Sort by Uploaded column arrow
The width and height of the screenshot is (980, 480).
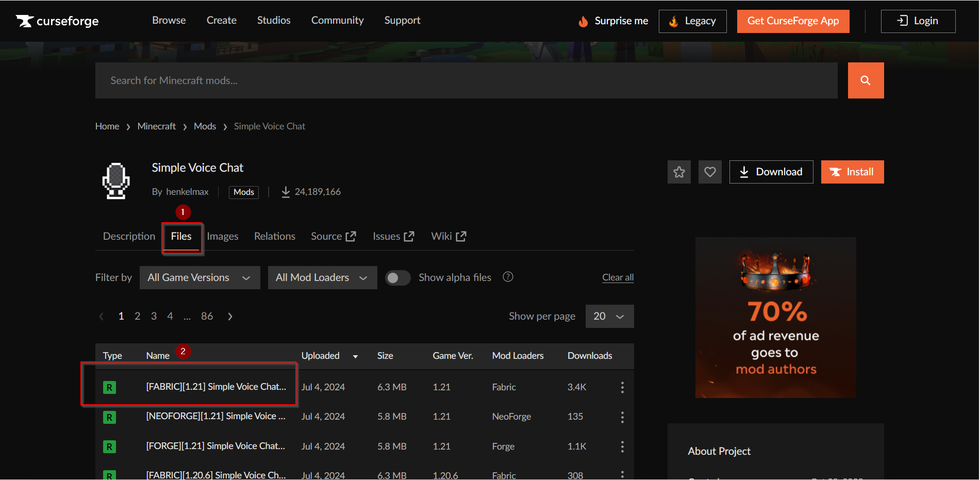pyautogui.click(x=355, y=356)
